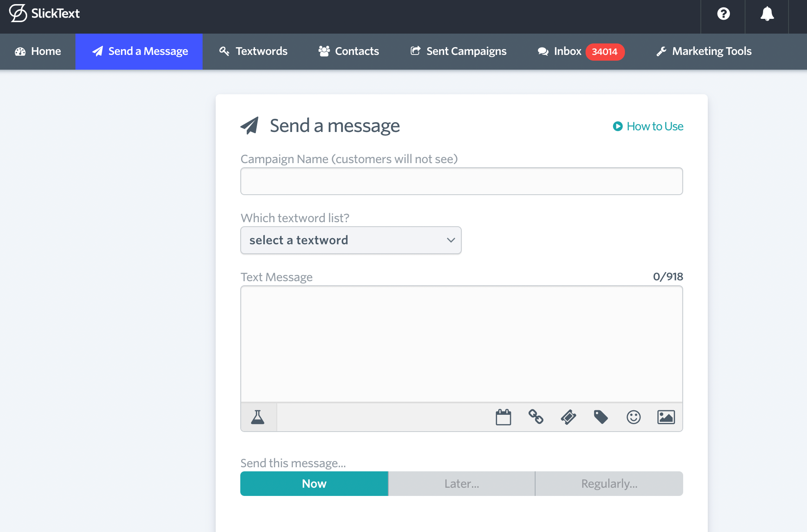The image size is (807, 532).
Task: Open the select a textword dropdown
Action: (x=351, y=240)
